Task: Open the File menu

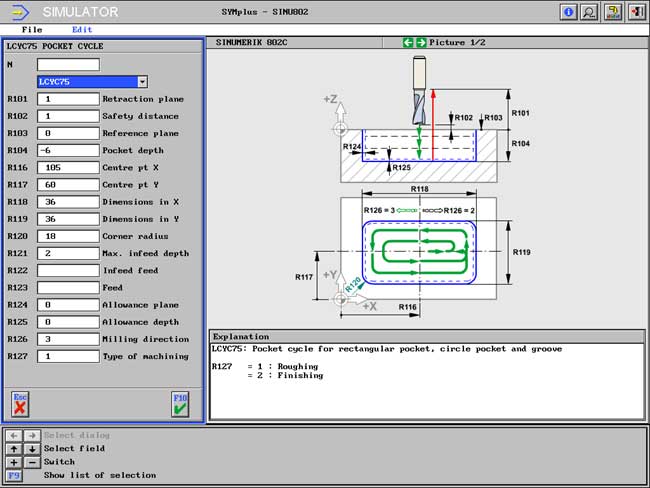Action: [32, 30]
